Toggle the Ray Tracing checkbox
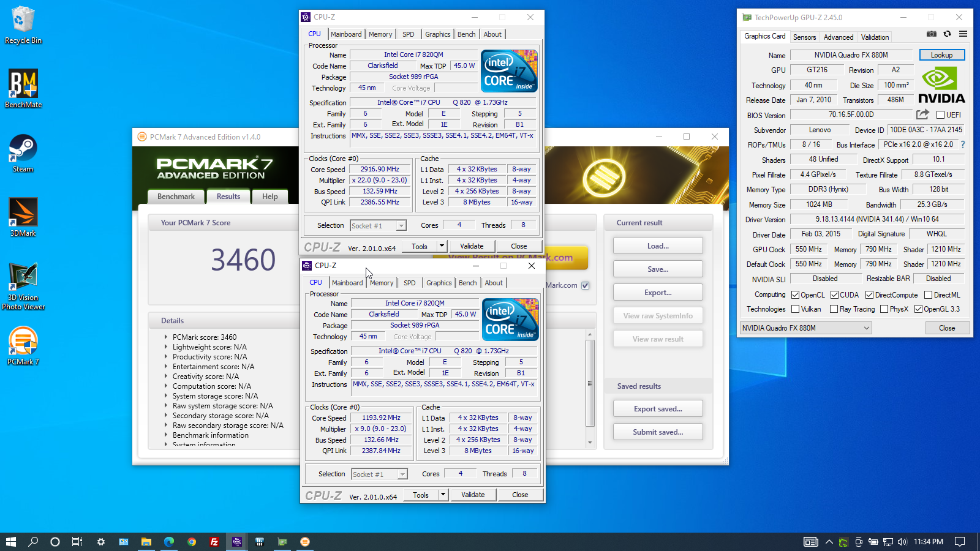Screen dimensions: 980x551 pyautogui.click(x=834, y=309)
